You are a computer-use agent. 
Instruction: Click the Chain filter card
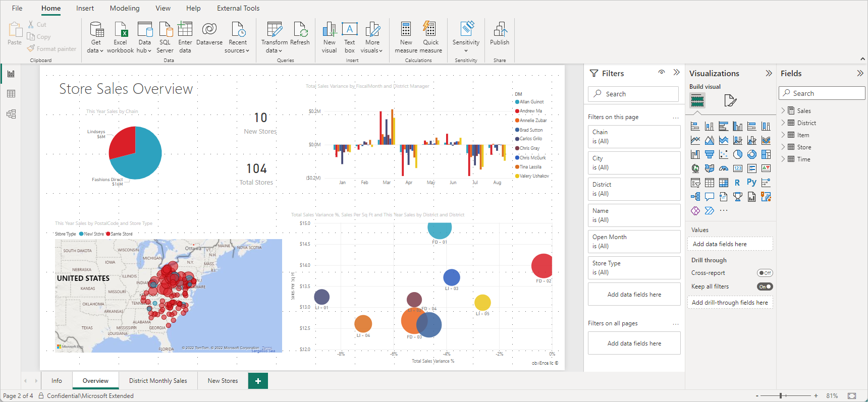point(634,137)
